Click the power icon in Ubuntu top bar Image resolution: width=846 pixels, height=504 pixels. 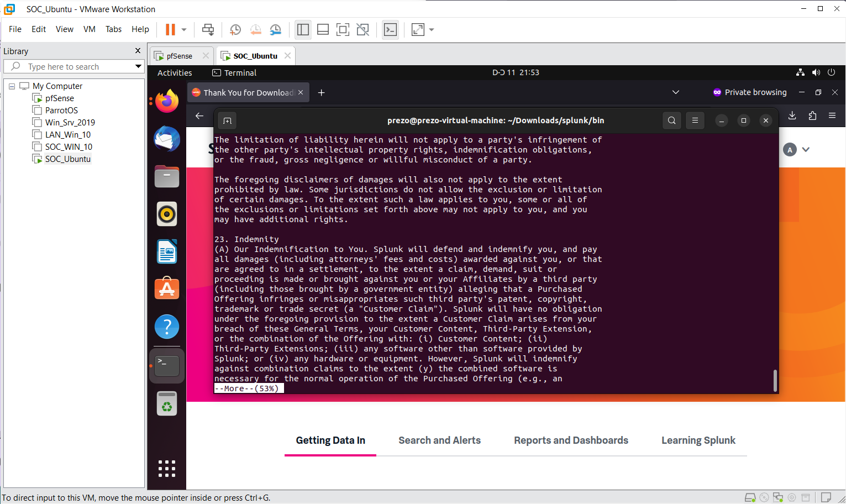(831, 72)
